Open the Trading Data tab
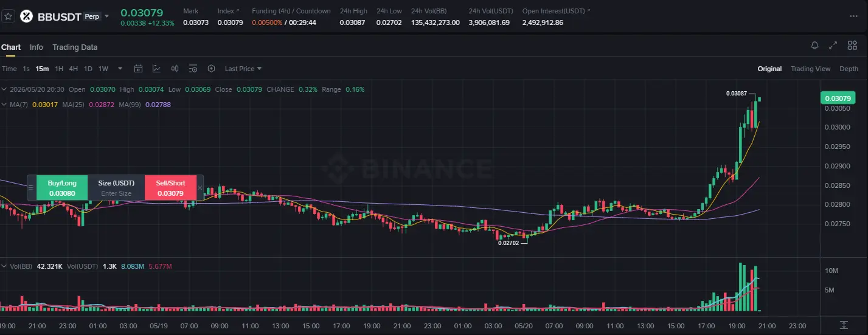868x335 pixels. point(75,47)
